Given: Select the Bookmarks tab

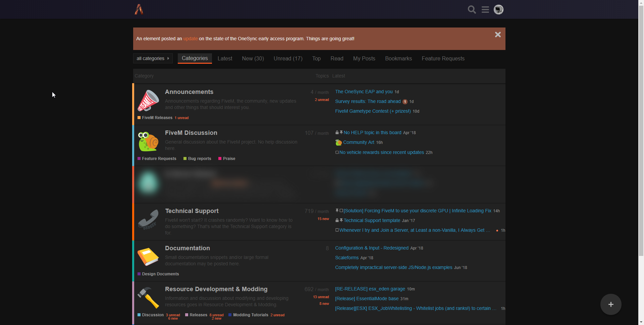Looking at the screenshot, I should 398,59.
